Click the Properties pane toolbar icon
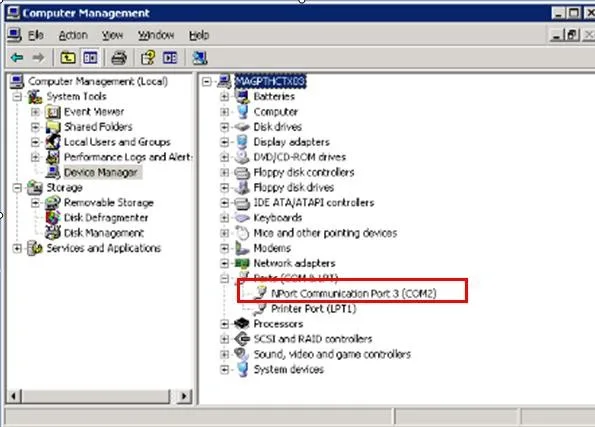 pos(170,58)
